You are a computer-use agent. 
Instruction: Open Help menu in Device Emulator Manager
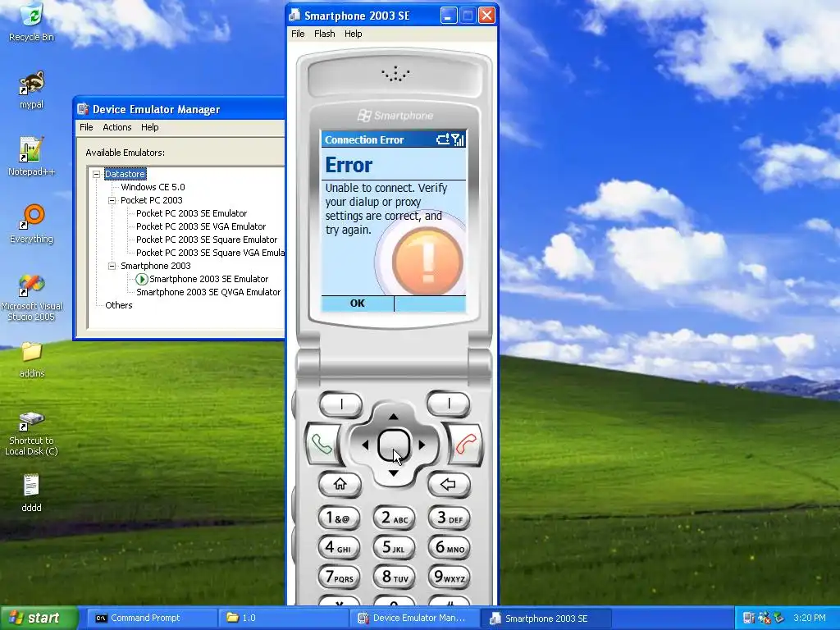150,127
